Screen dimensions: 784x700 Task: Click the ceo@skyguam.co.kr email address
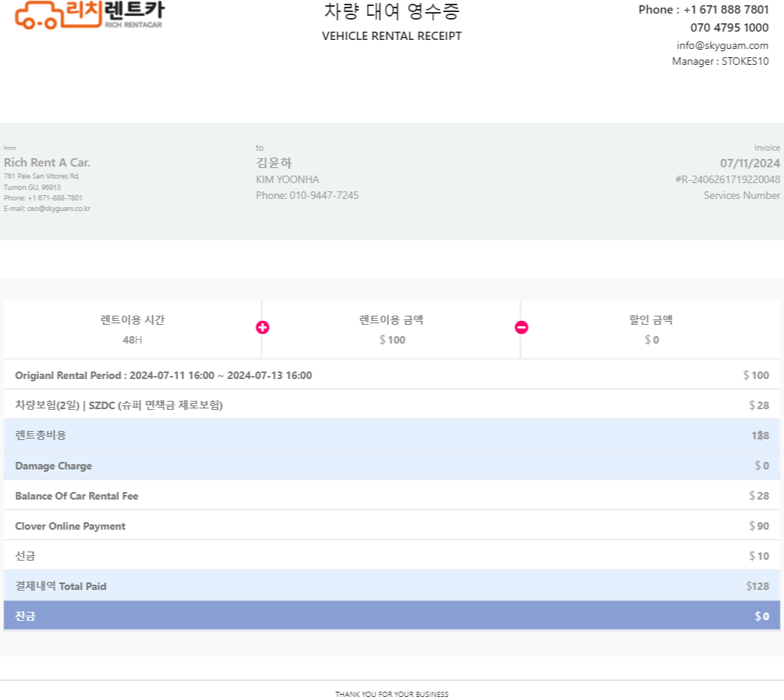coord(59,209)
